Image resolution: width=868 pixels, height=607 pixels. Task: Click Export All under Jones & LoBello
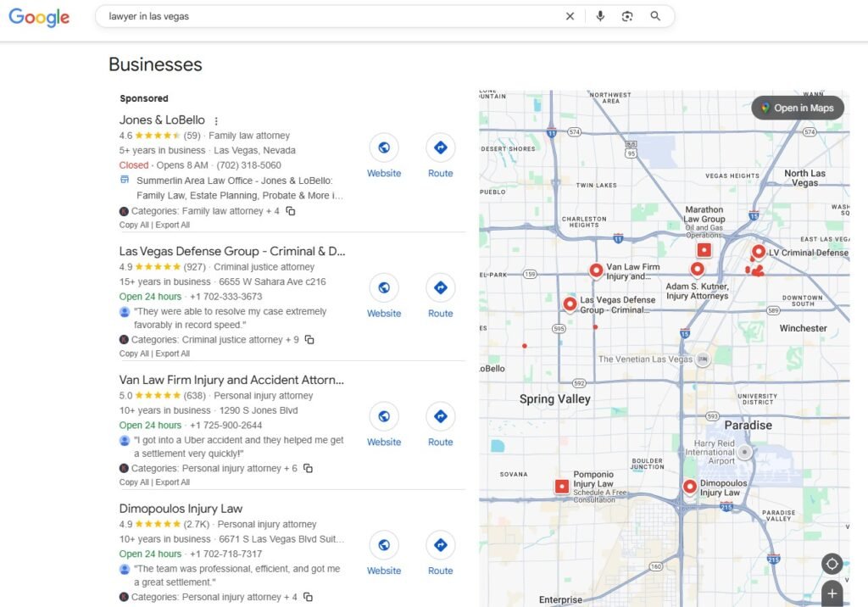tap(173, 226)
